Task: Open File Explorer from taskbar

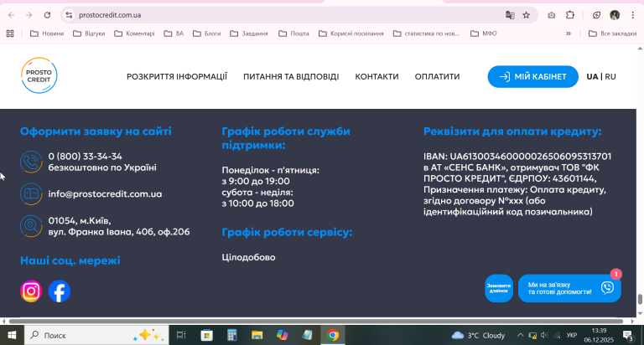Action: click(257, 335)
